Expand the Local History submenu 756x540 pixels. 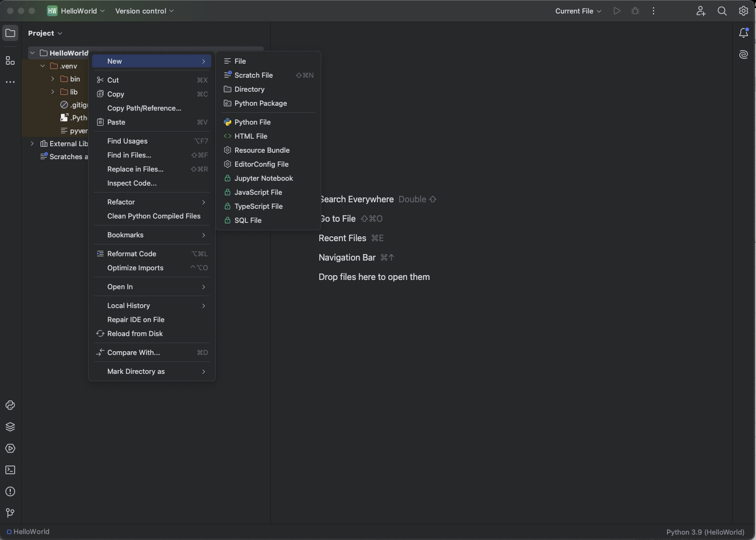pyautogui.click(x=152, y=305)
